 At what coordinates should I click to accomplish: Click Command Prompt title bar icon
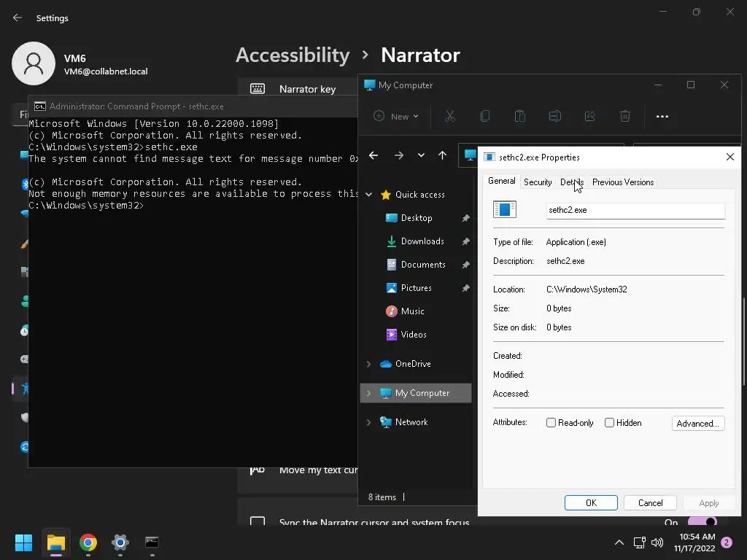(x=40, y=106)
